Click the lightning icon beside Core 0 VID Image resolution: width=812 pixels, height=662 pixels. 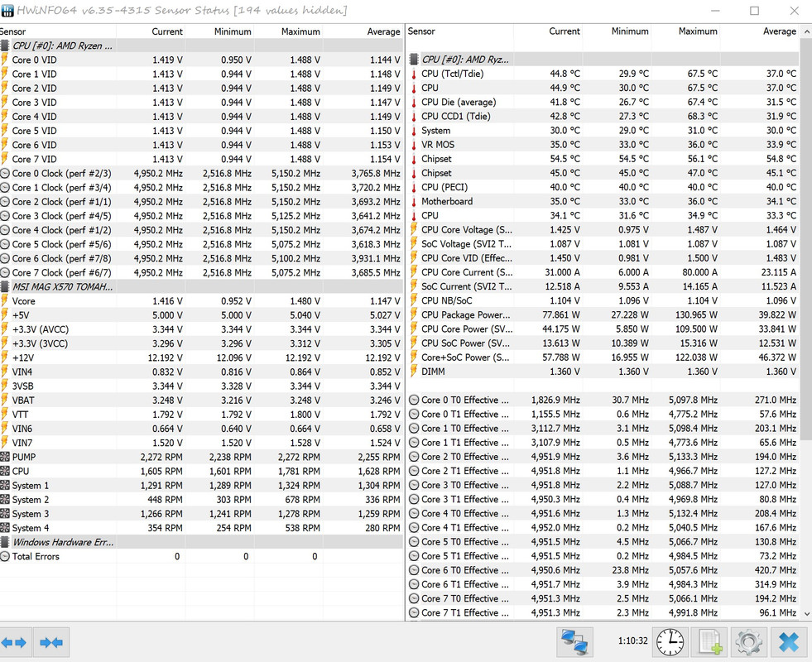coord(5,60)
